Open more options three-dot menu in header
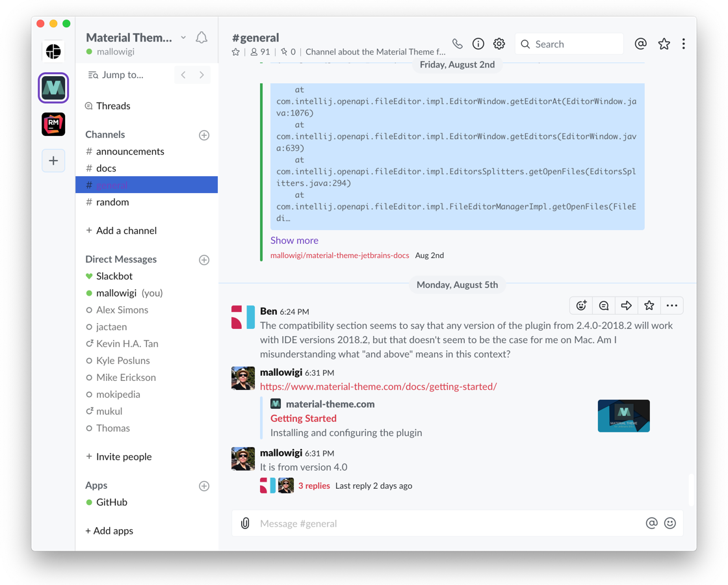 coord(683,44)
